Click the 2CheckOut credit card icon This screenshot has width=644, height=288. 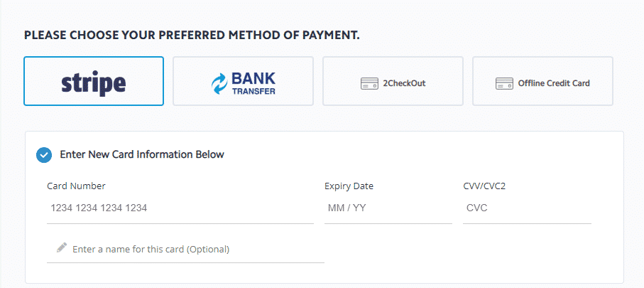click(369, 83)
